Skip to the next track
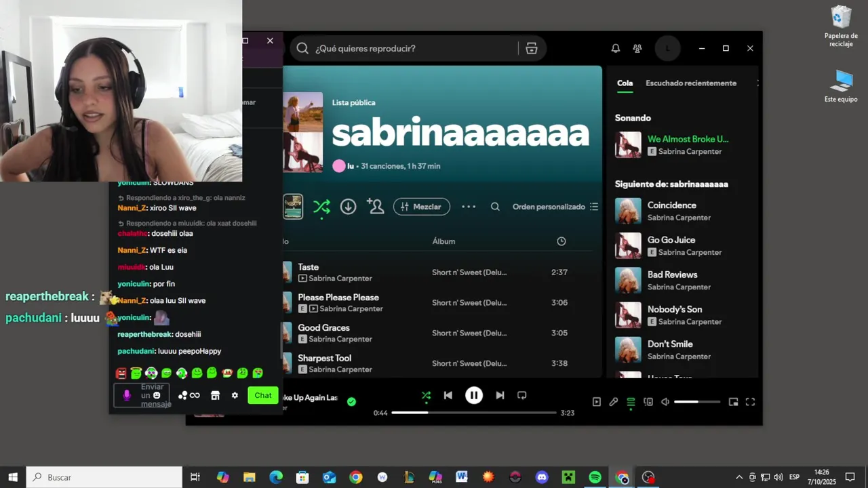Screen dimensions: 868x488 pyautogui.click(x=500, y=395)
